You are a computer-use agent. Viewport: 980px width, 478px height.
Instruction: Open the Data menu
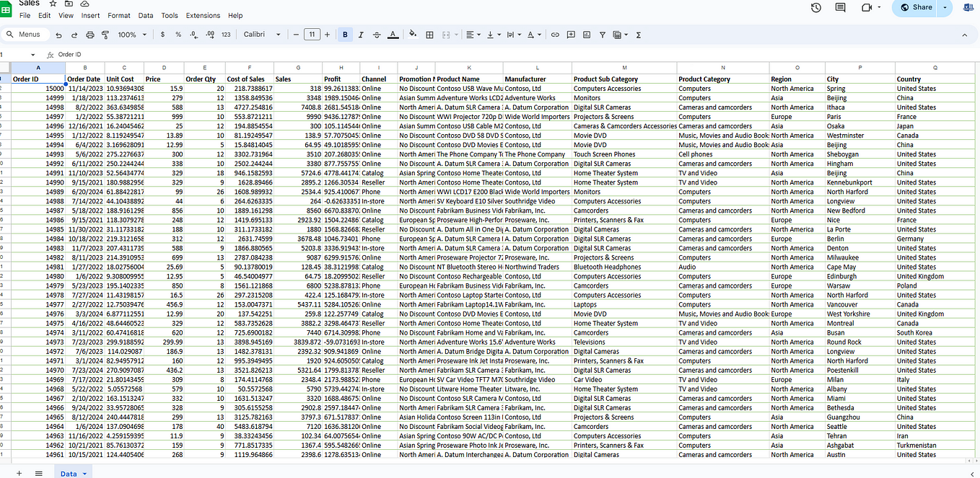point(146,15)
